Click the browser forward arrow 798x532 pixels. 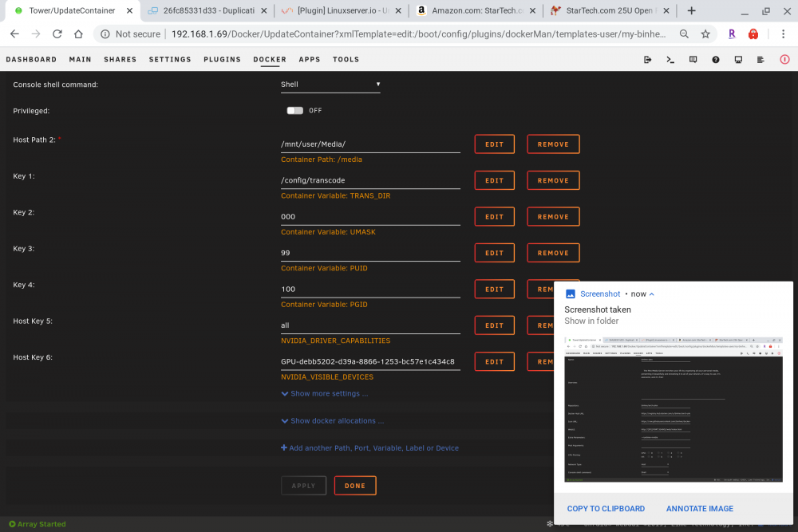pyautogui.click(x=36, y=34)
